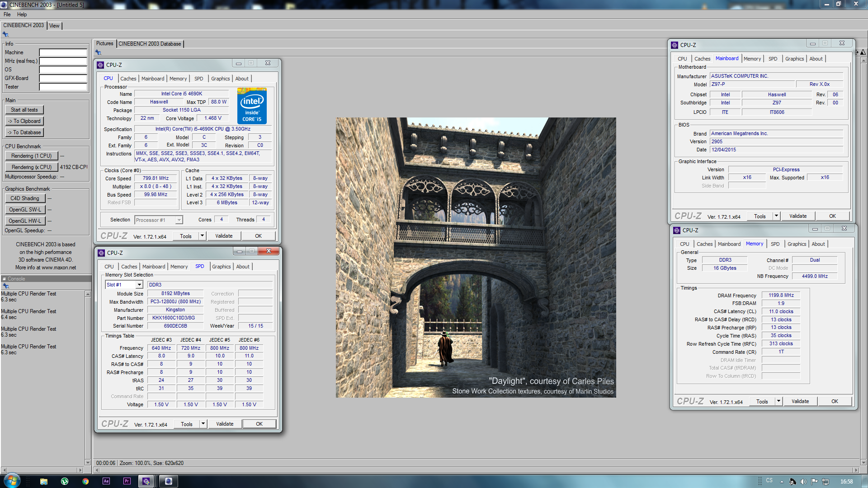Screen dimensions: 868x488
Task: Click the CINEBENCH app icon in the title bar
Action: coord(4,5)
